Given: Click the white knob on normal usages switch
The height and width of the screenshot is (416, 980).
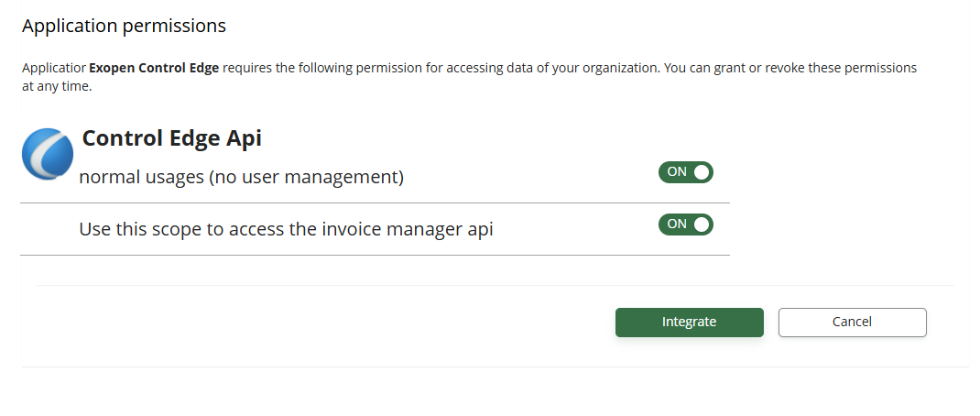Looking at the screenshot, I should pos(702,172).
